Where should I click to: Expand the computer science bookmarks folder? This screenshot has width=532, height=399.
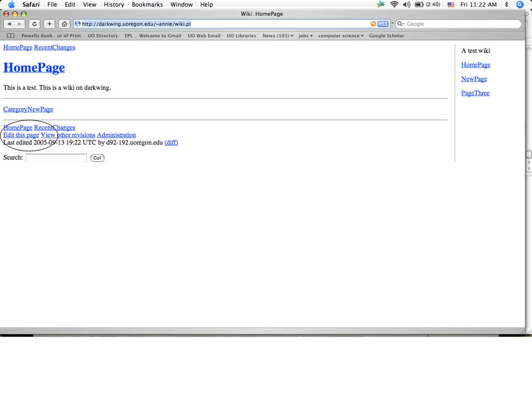point(341,35)
